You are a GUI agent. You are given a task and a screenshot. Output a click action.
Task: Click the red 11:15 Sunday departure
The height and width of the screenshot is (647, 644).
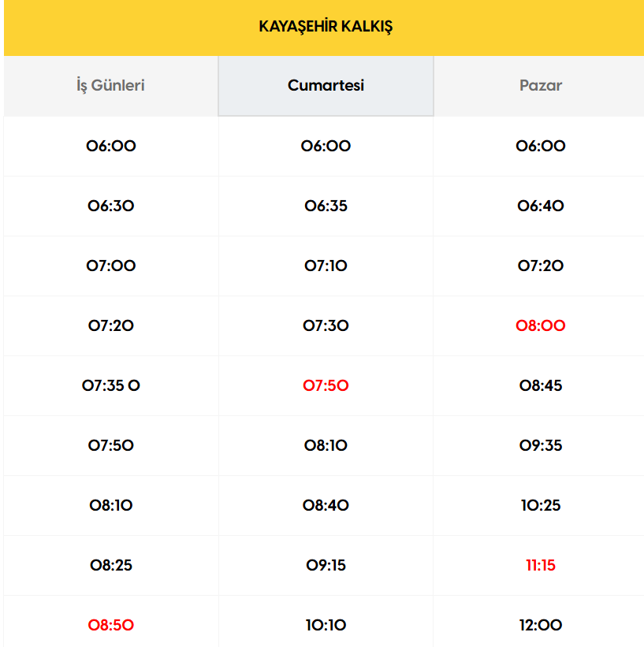point(541,566)
